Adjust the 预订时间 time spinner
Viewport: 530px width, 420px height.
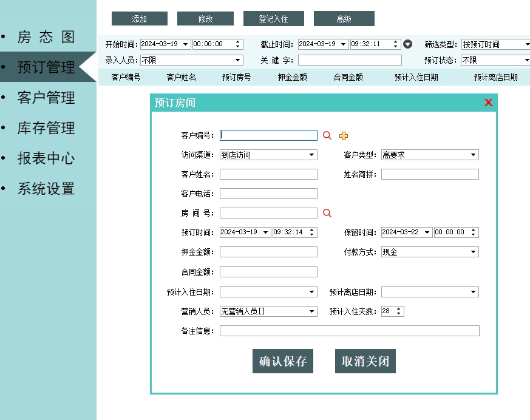(x=312, y=232)
